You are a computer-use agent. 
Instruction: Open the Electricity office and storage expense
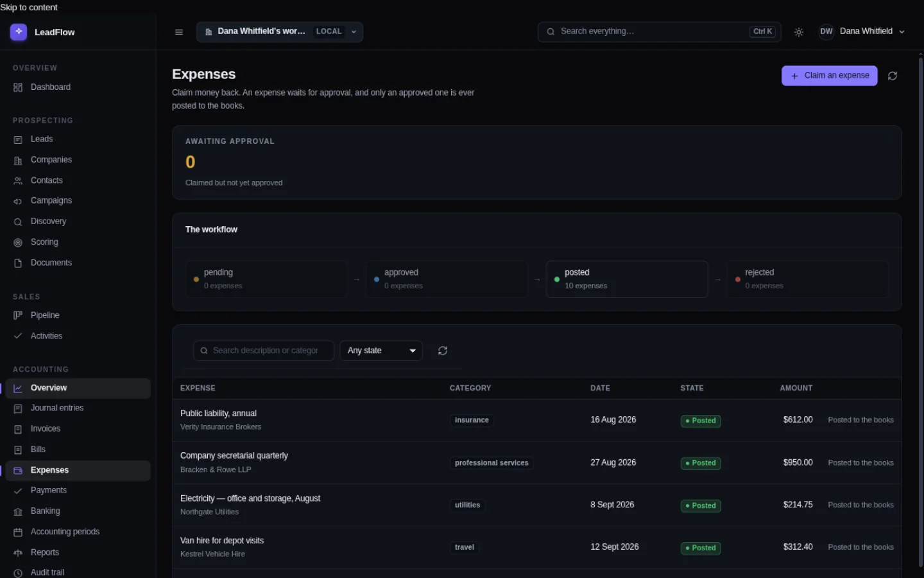250,498
